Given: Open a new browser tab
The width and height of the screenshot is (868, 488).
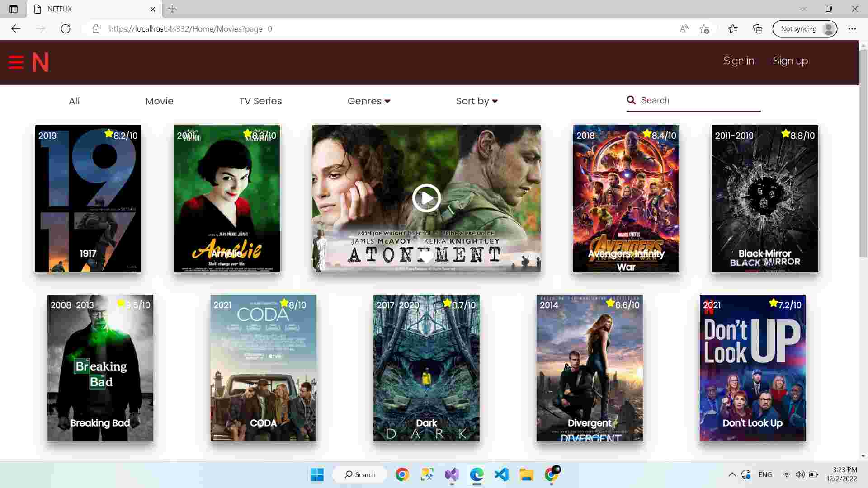Looking at the screenshot, I should 172,9.
